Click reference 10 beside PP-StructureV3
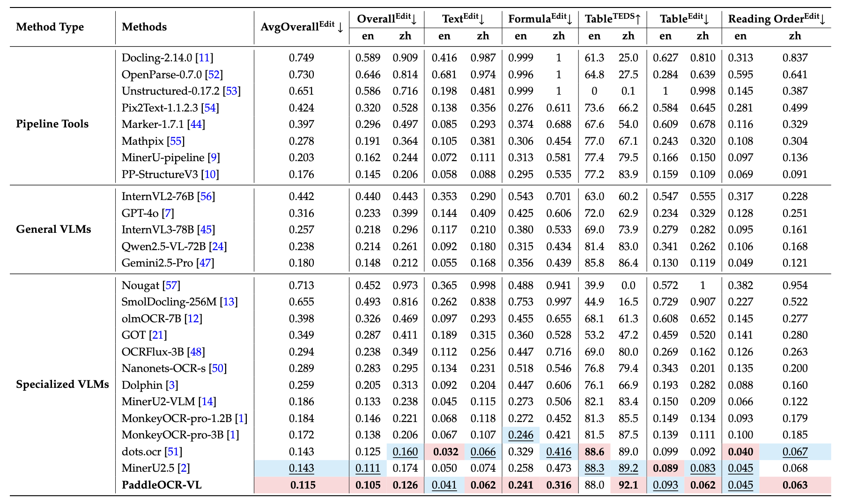Image resolution: width=843 pixels, height=504 pixels. tap(210, 174)
